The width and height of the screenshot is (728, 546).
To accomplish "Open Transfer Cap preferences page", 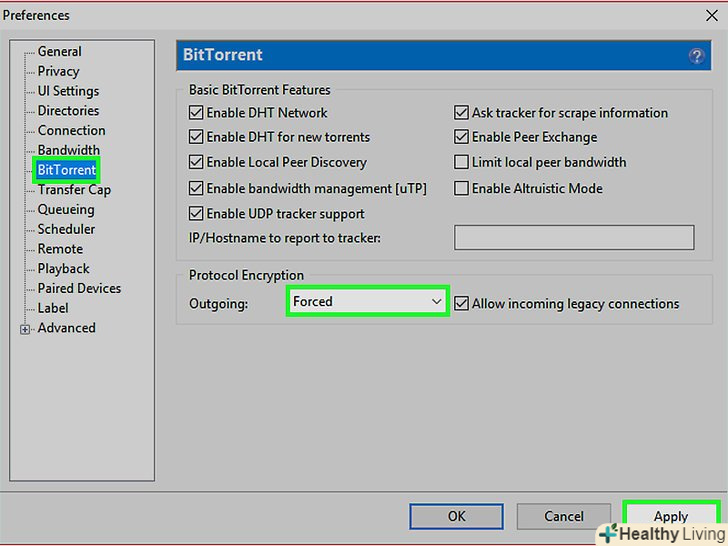I will tap(74, 190).
